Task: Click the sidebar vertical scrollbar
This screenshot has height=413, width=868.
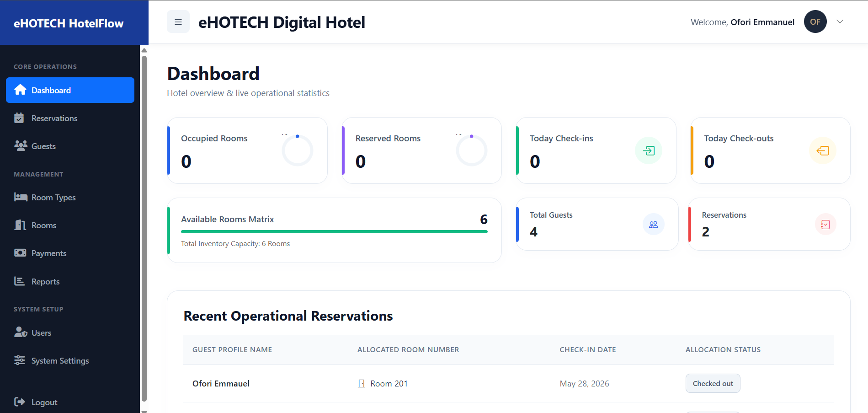Action: tap(144, 228)
